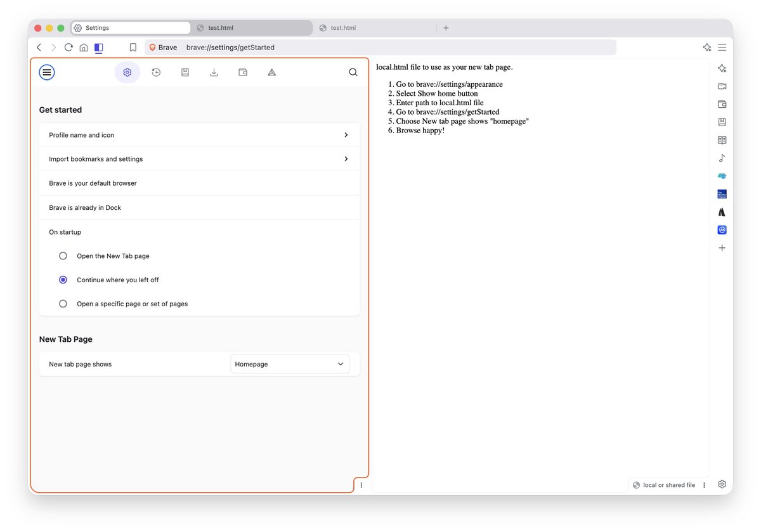Click the browser forward arrow
The width and height of the screenshot is (761, 532).
(x=53, y=48)
